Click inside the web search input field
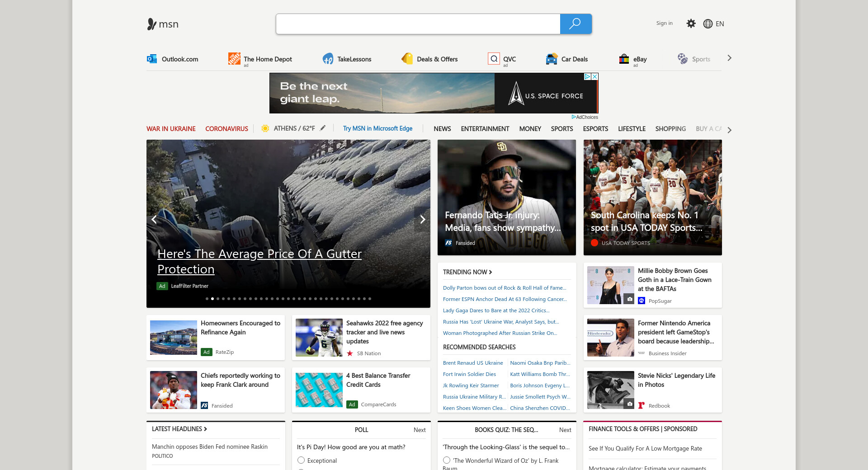This screenshot has width=868, height=470. pos(418,24)
